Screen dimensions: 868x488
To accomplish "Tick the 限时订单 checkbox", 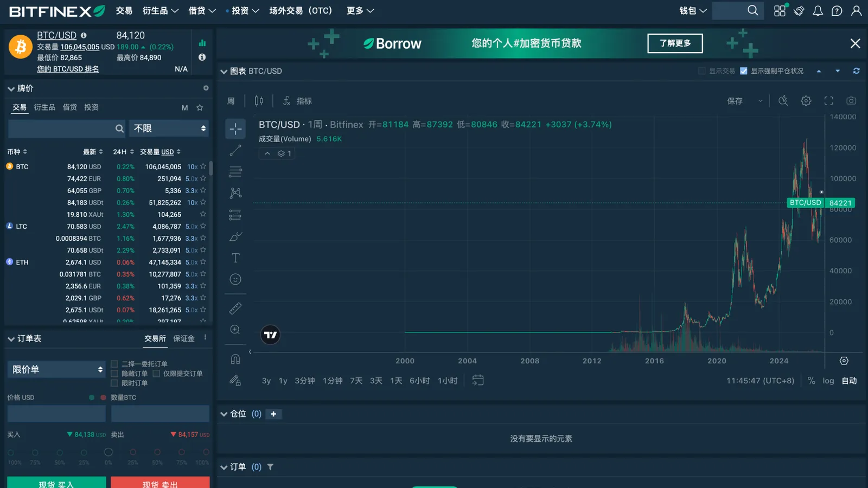I will point(114,383).
